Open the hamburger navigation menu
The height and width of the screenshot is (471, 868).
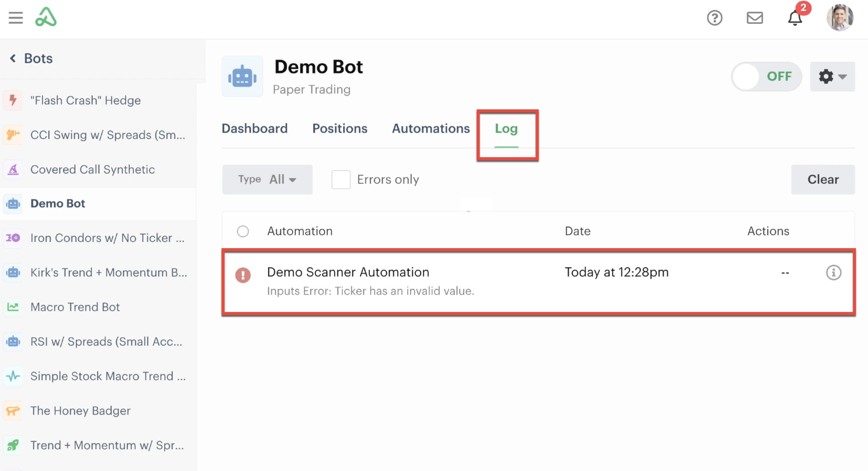(x=15, y=18)
